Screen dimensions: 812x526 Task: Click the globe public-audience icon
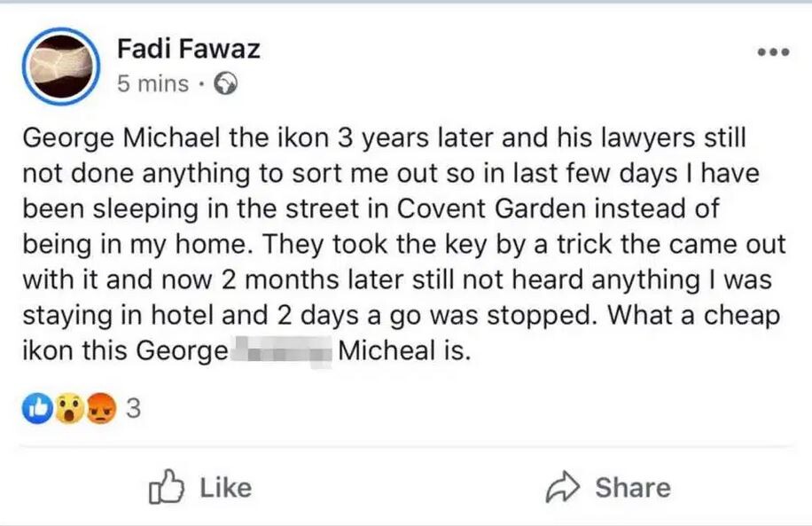point(227,84)
